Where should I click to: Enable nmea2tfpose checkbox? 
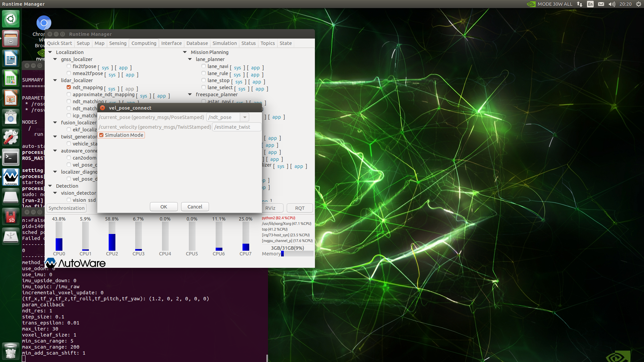(69, 73)
